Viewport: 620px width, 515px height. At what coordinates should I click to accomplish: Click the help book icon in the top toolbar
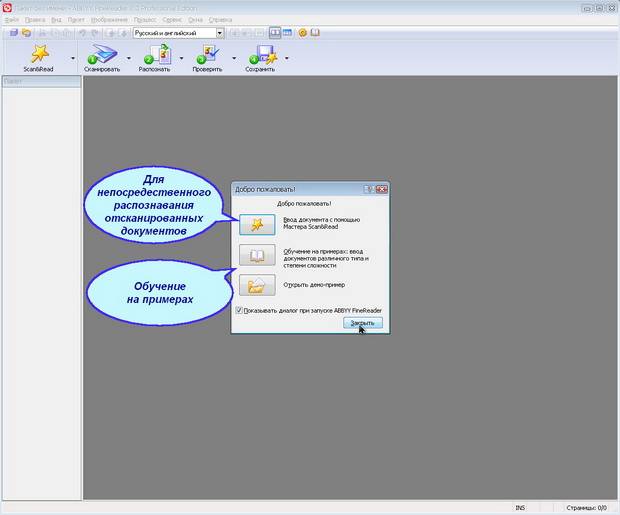click(x=315, y=33)
